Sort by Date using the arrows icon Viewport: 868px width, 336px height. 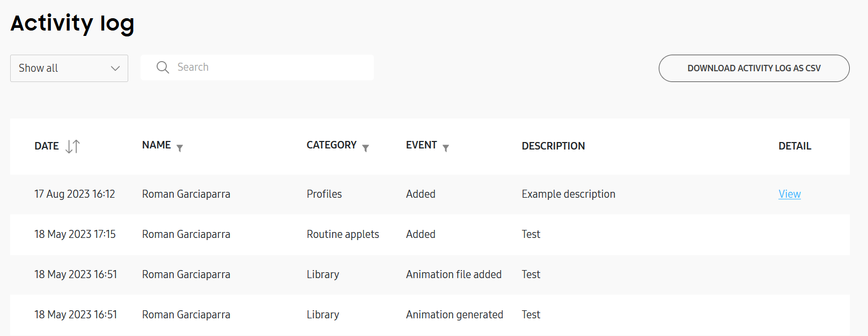pyautogui.click(x=72, y=146)
